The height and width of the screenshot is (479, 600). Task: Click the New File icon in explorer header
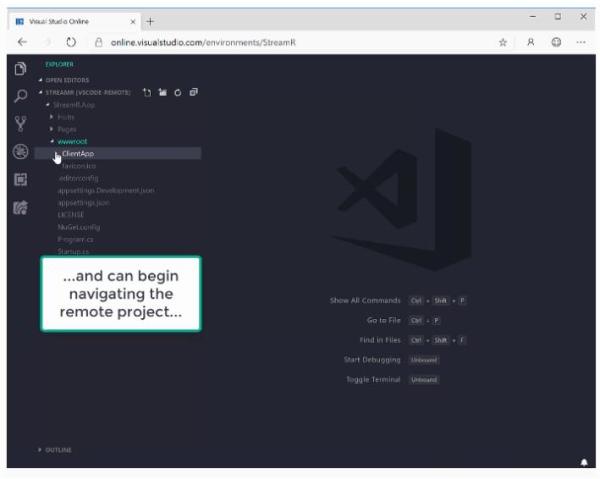[x=147, y=92]
